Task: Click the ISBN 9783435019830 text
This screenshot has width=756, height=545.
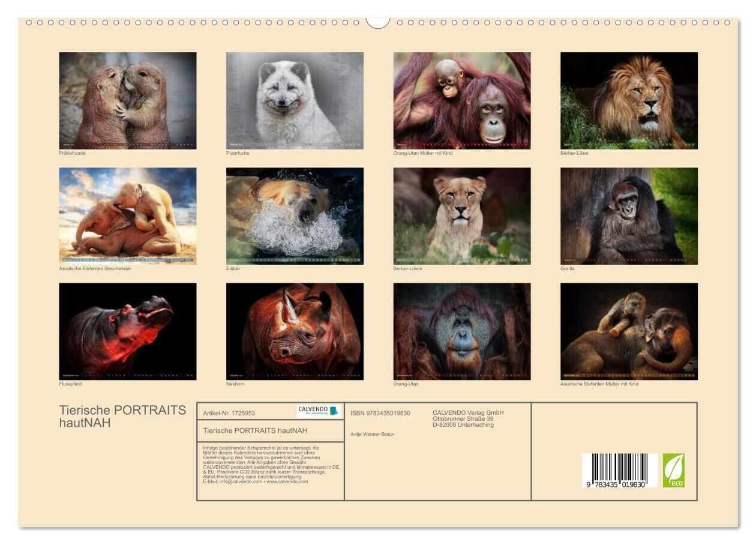Action: point(380,413)
